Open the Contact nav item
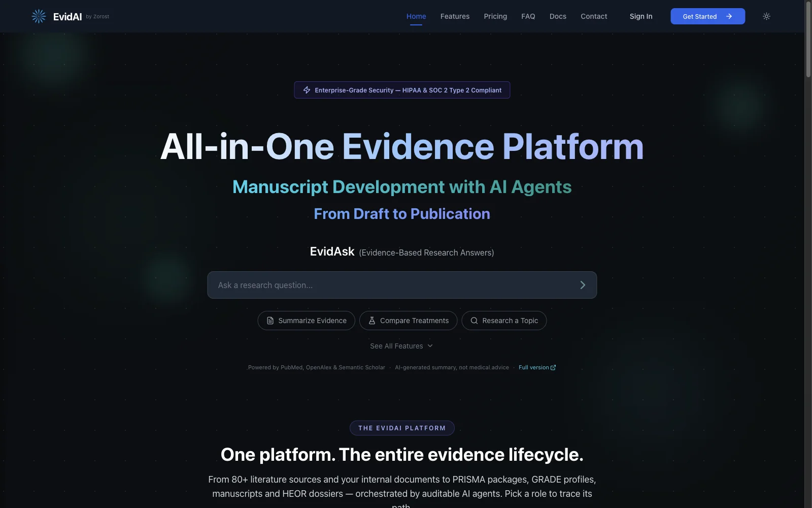 (594, 16)
